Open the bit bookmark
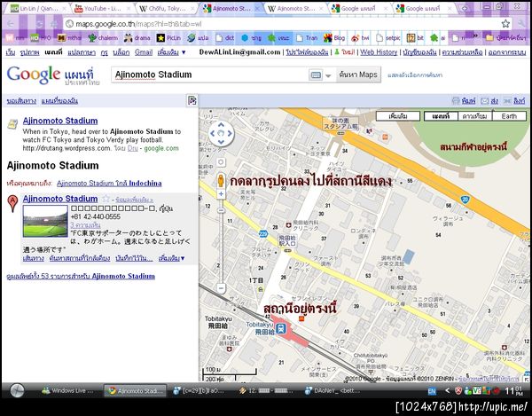Image resolution: width=532 pixels, height=416 pixels. [415, 38]
